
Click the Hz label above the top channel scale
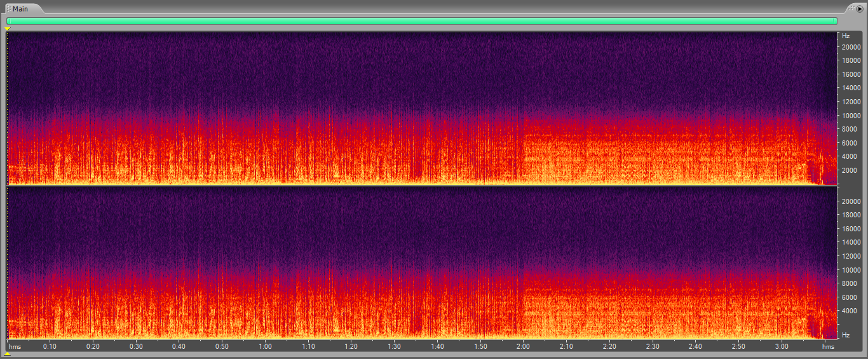coord(846,36)
